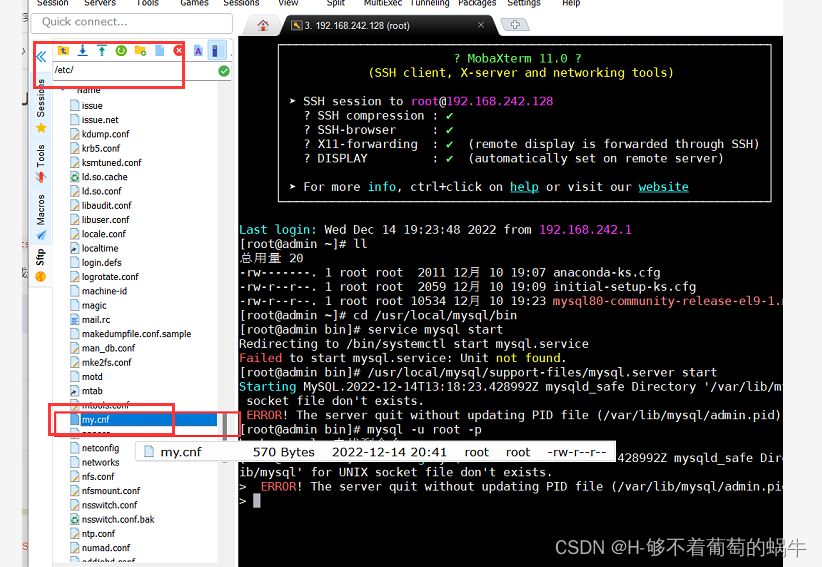This screenshot has height=567, width=822.
Task: Create a new file in SFTP browser
Action: tap(160, 51)
